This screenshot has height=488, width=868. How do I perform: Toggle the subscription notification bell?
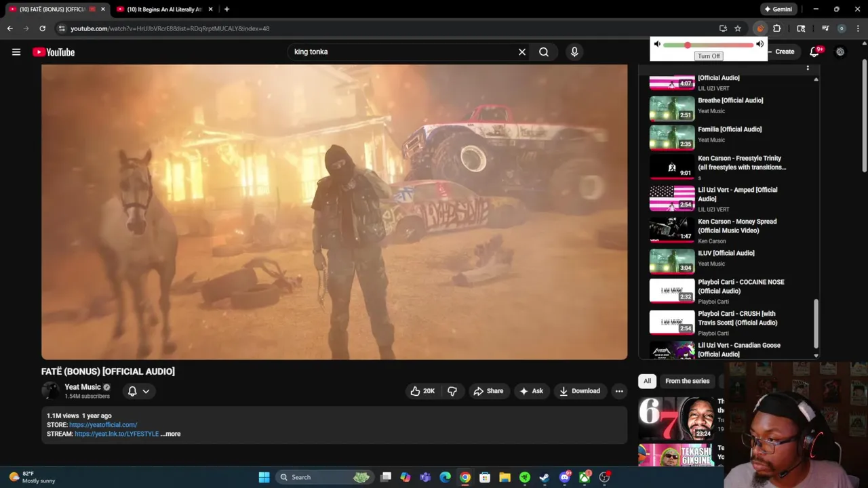point(132,391)
